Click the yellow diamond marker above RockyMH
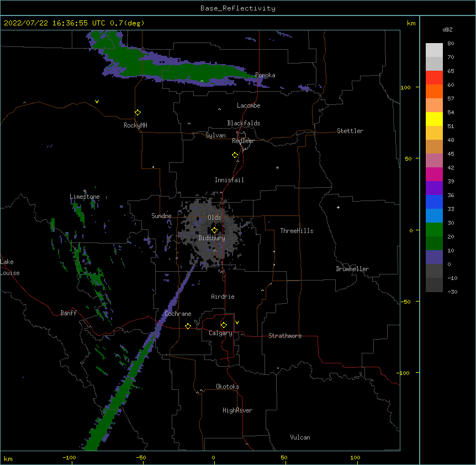The image size is (476, 465). (138, 113)
